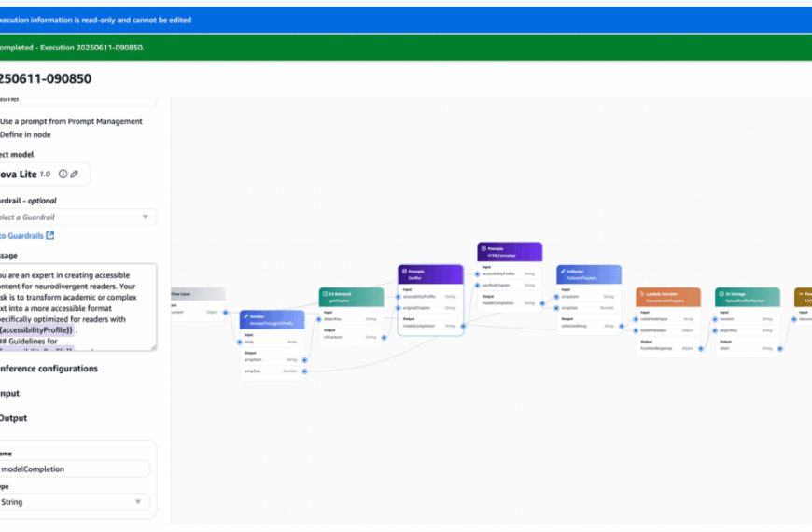Screen dimensions: 812x532
Task: Select the Collector node header
Action: tap(589, 274)
